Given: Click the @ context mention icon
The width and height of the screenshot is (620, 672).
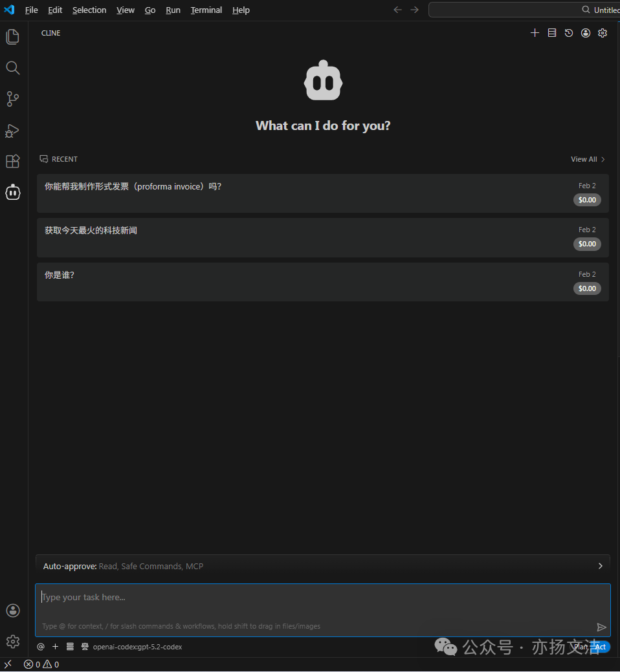Looking at the screenshot, I should (40, 646).
